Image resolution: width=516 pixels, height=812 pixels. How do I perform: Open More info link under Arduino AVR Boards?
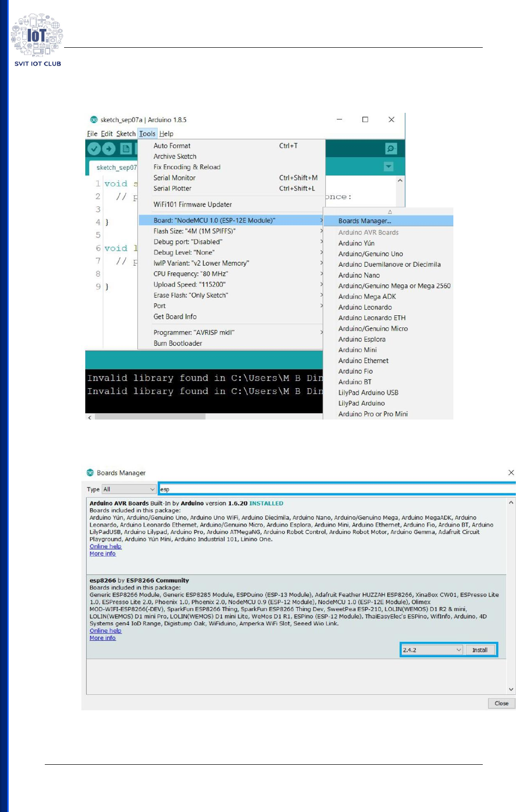103,554
